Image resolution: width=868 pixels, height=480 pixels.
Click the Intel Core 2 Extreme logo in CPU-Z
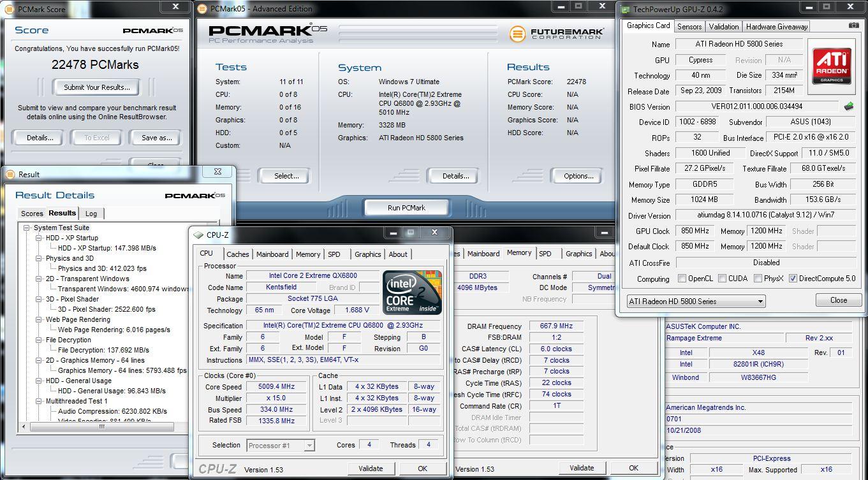[412, 293]
